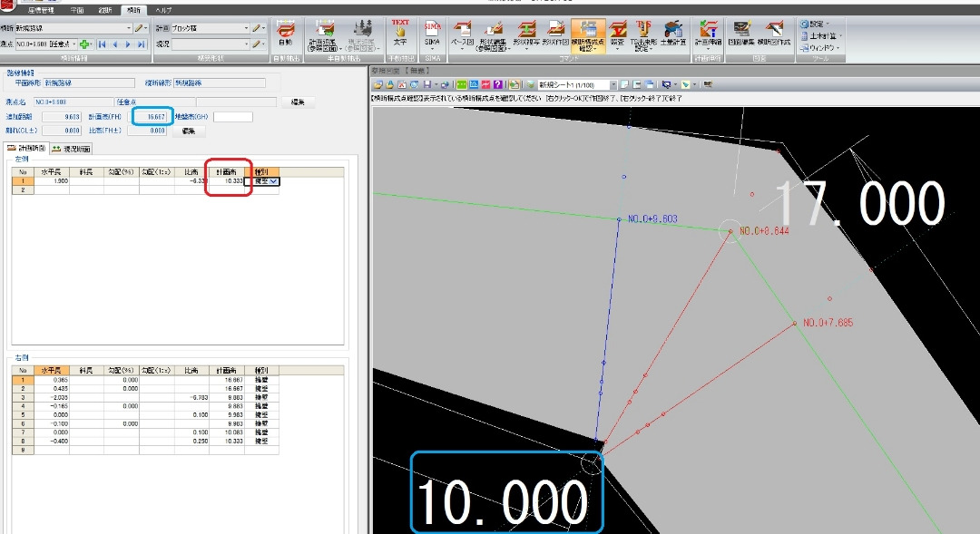
Task: Select the NO.0+8.603 point in the drawing
Action: 619,219
